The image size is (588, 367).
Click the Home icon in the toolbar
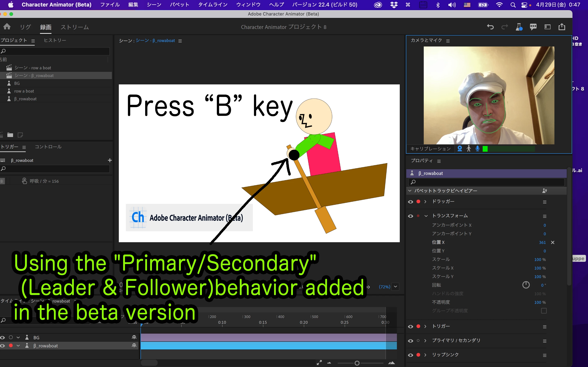(7, 27)
